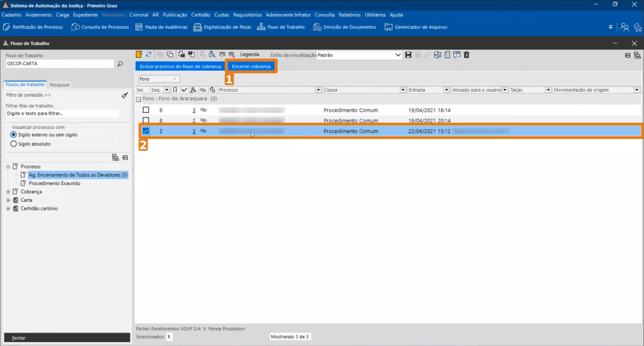
Task: Expand the main toolbar overflow arrow
Action: (610, 27)
